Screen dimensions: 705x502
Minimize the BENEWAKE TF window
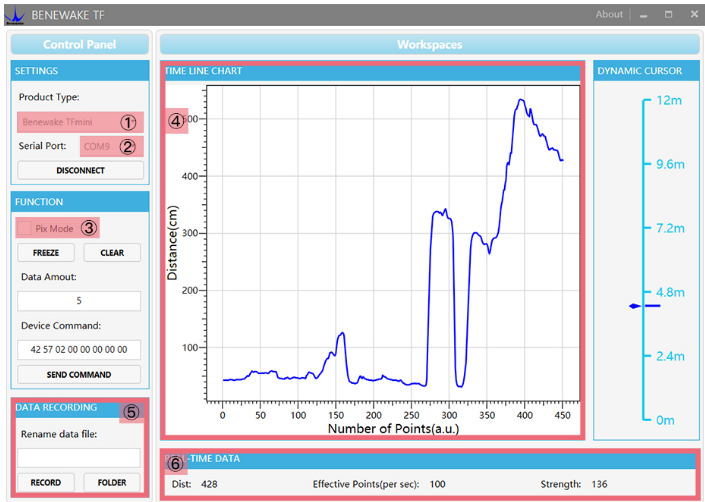coord(643,15)
